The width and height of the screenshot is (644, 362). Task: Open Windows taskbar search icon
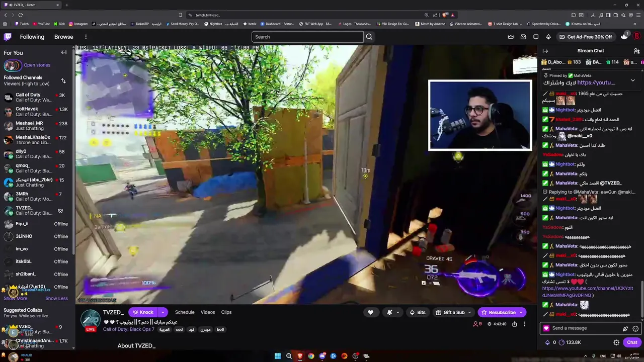pyautogui.click(x=289, y=356)
